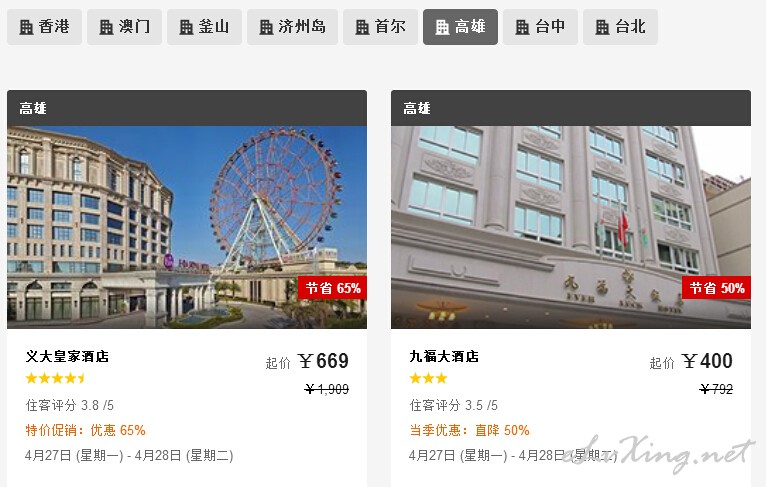Click the building icon beside 台中
766x487 pixels.
[x=522, y=27]
